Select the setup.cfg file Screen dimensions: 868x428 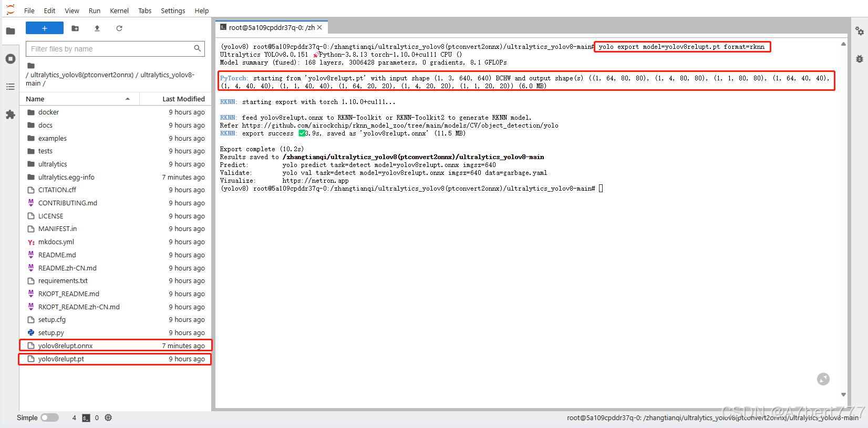116,320
